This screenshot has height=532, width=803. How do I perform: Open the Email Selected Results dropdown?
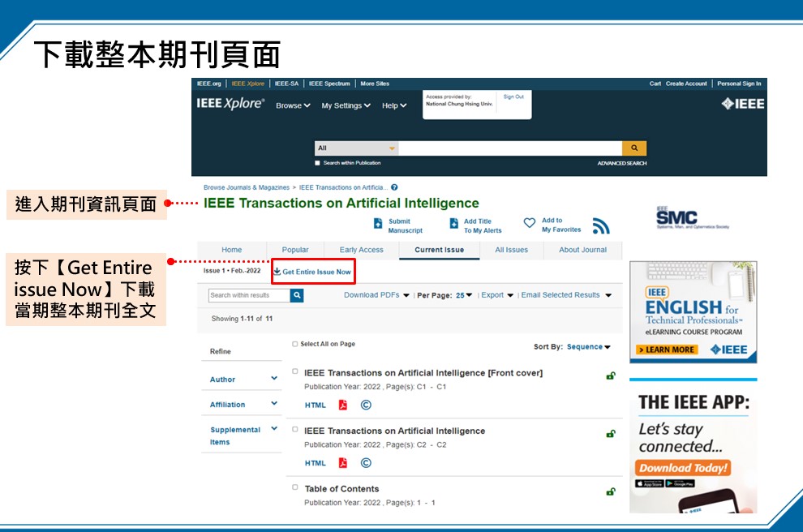[566, 295]
